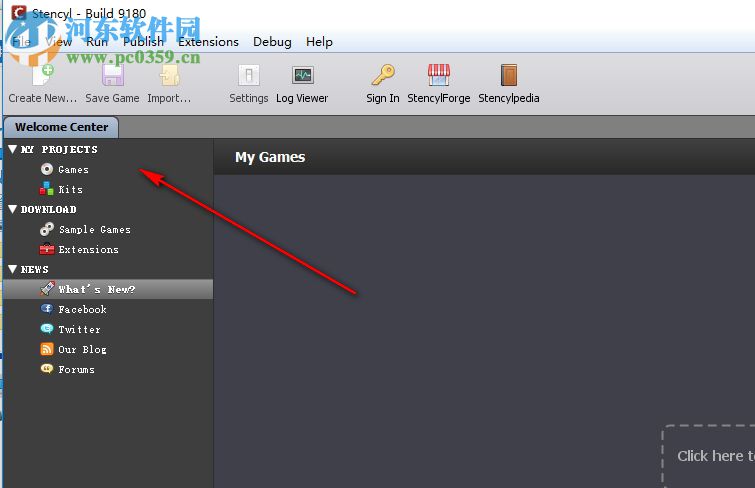755x488 pixels.
Task: Collapse the NEWS section
Action: (13, 269)
